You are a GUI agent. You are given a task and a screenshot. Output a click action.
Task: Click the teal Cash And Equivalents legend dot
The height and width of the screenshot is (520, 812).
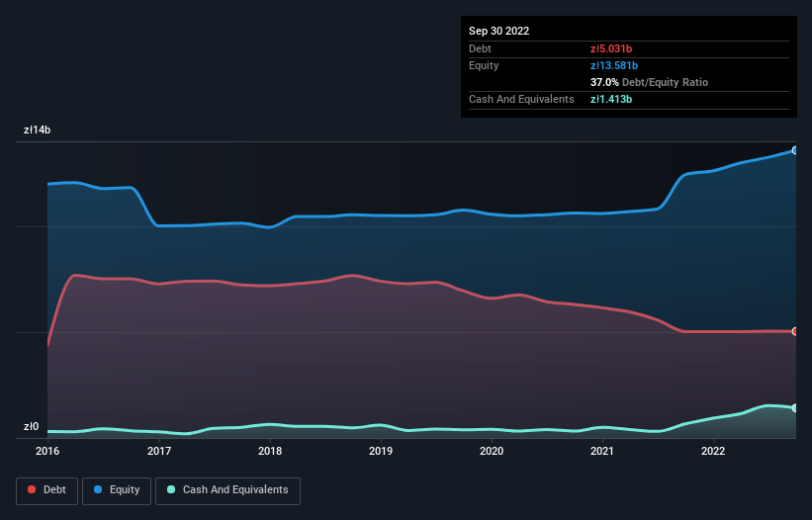tap(171, 489)
